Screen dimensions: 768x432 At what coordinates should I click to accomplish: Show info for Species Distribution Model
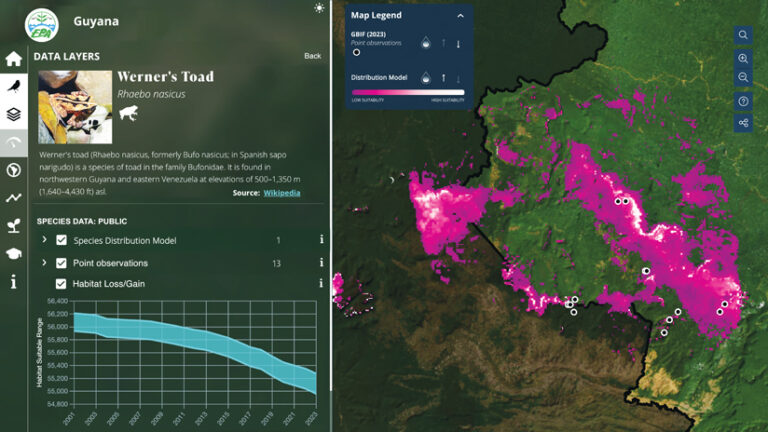coord(321,239)
